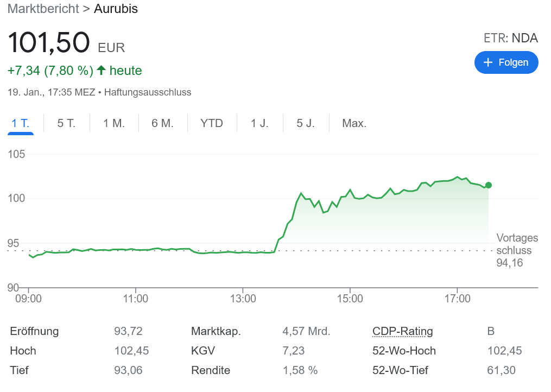The image size is (551, 392).
Task: Switch to the 1 M. tab
Action: tap(113, 123)
